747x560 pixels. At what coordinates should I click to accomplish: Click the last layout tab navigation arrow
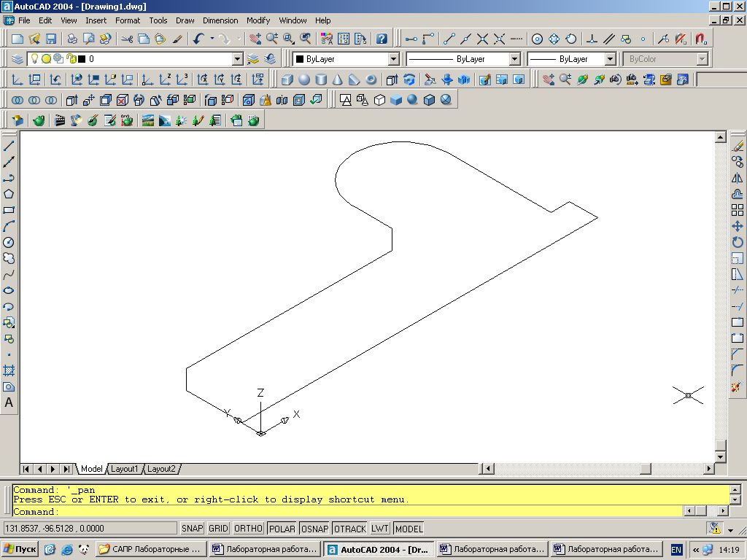(x=66, y=469)
